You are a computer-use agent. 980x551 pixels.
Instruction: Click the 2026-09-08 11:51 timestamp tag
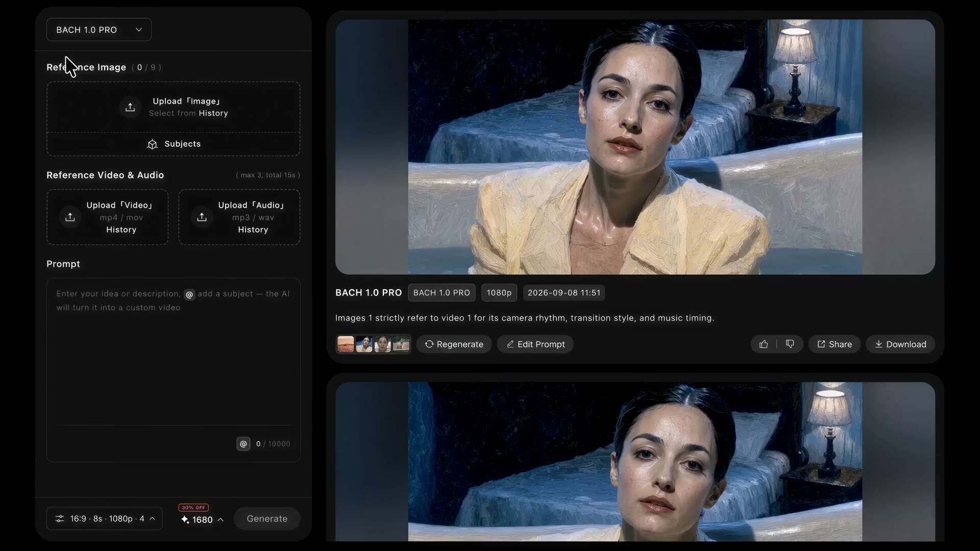564,293
